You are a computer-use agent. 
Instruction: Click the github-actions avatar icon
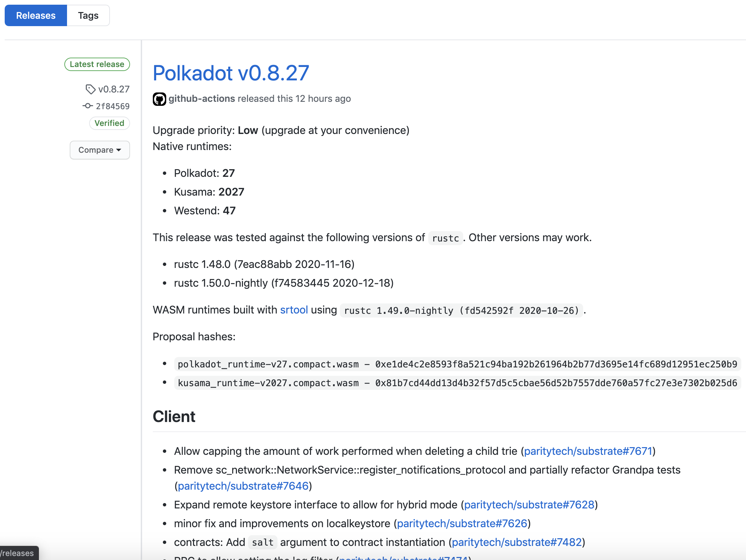(159, 99)
